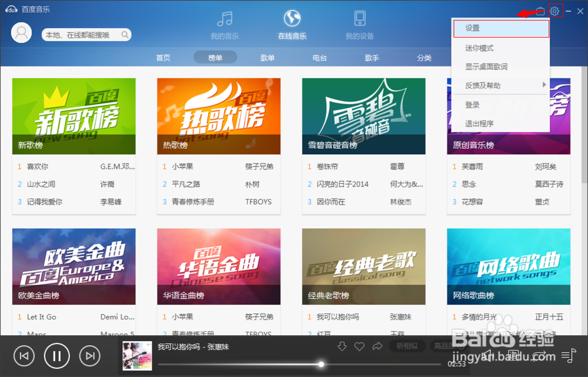Open the 热歌榜 chart cover
The width and height of the screenshot is (588, 377).
point(219,116)
